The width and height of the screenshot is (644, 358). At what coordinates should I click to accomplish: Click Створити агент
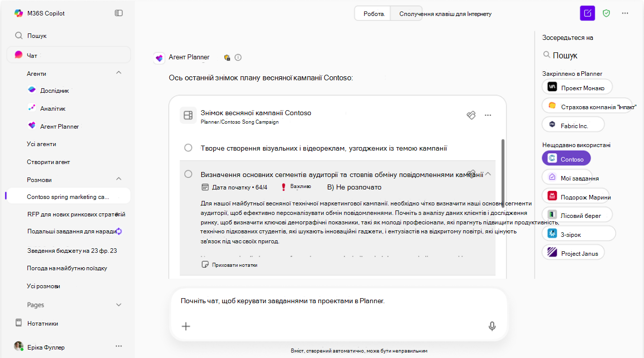click(x=48, y=162)
